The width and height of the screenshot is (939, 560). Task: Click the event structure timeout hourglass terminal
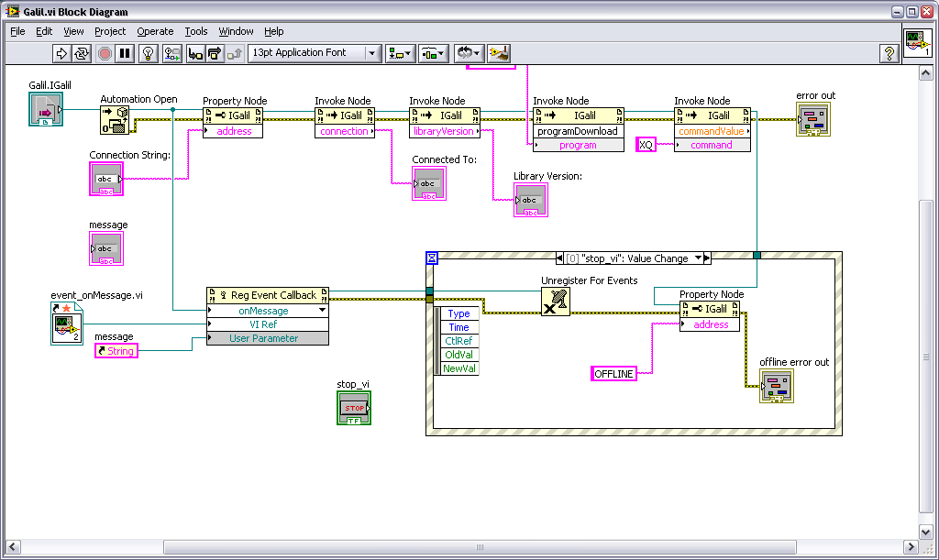click(432, 258)
